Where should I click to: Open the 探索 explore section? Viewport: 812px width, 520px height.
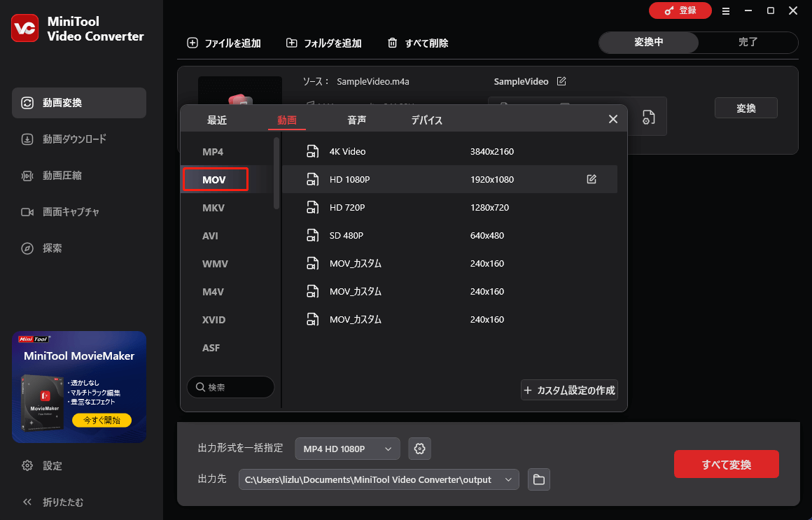78,248
